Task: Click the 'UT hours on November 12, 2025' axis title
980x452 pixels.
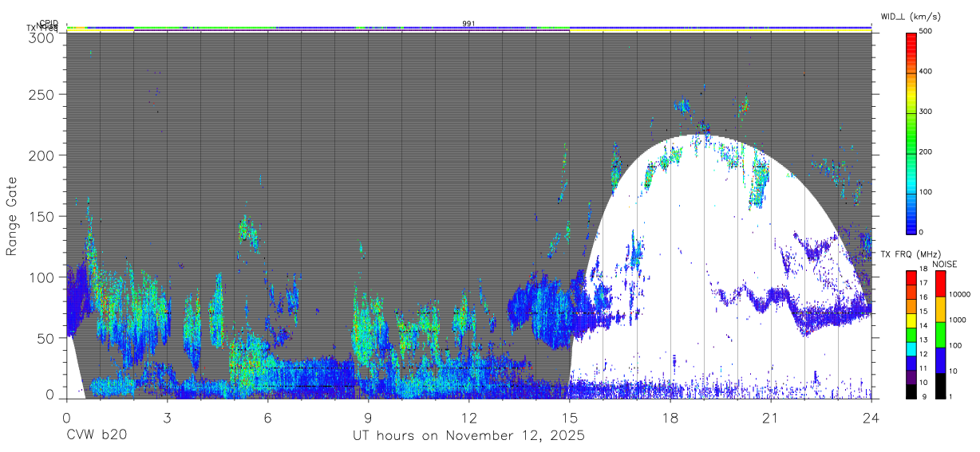Action: click(x=469, y=436)
